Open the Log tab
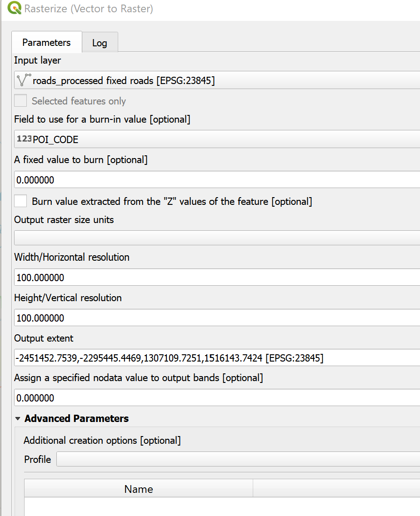The width and height of the screenshot is (420, 516). pyautogui.click(x=100, y=43)
